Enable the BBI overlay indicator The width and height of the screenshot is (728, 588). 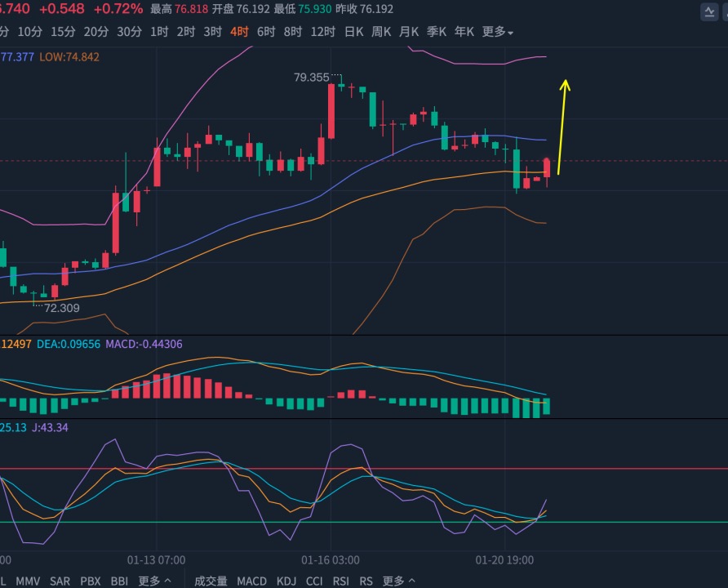click(119, 581)
